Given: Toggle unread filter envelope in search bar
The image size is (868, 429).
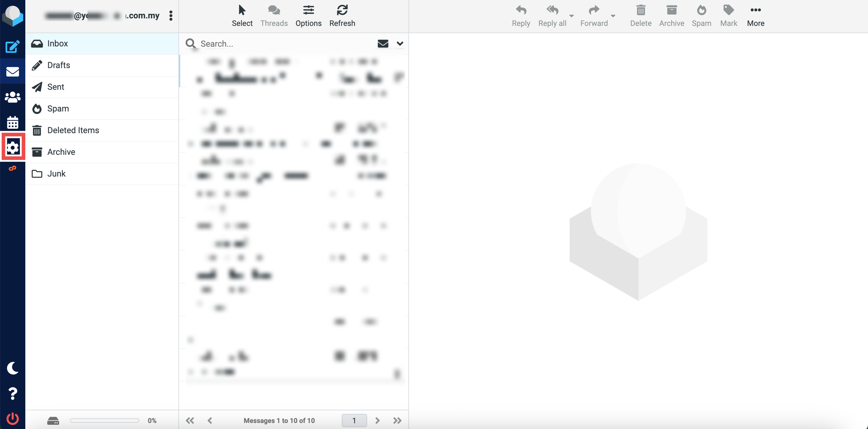Looking at the screenshot, I should click(x=383, y=43).
